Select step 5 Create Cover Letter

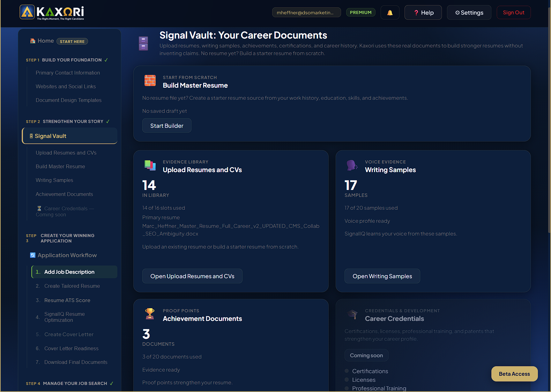click(69, 334)
